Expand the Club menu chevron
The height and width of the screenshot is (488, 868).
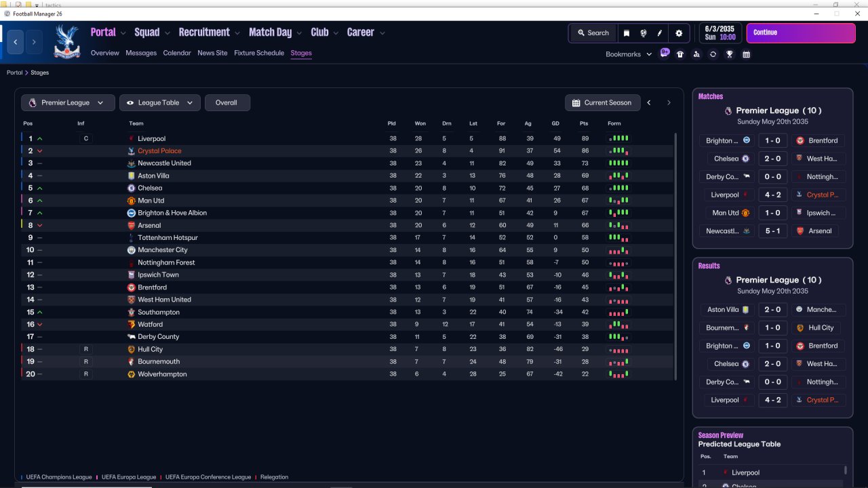(335, 33)
